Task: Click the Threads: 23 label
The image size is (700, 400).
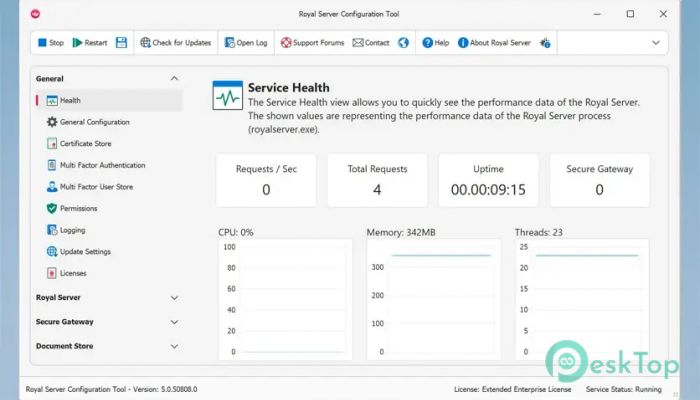Action: pos(538,233)
